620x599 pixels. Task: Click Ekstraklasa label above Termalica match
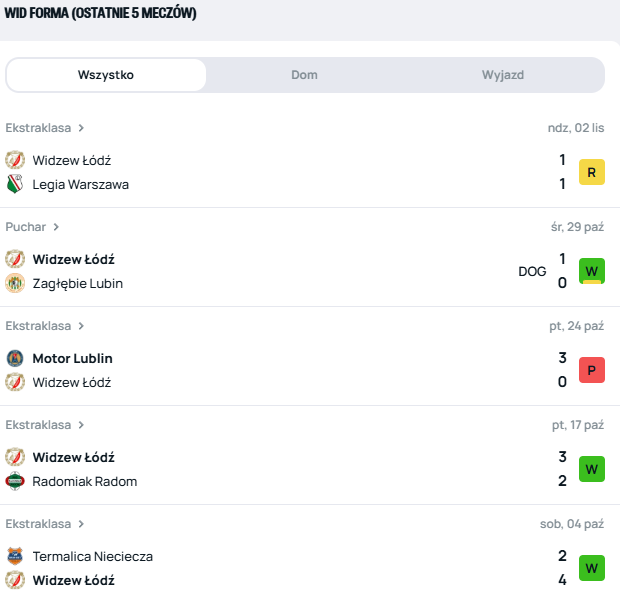38,524
